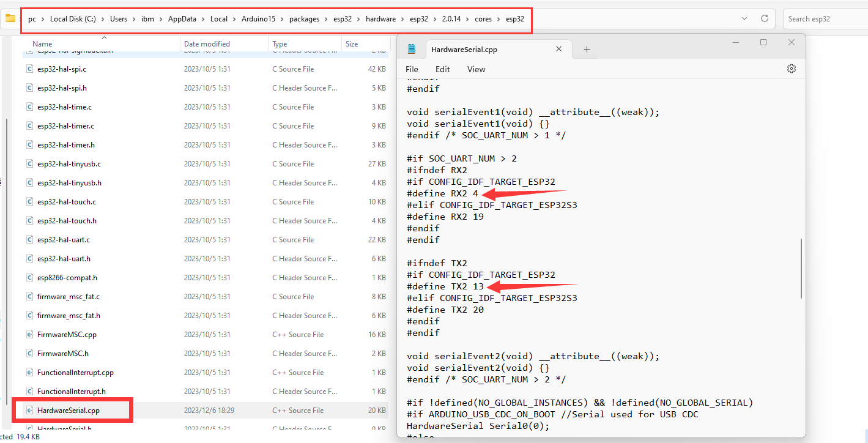
Task: Click the folder icon in address bar
Action: coord(10,18)
